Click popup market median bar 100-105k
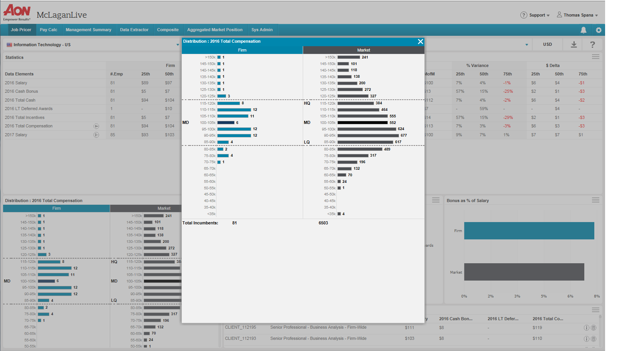This screenshot has width=644, height=351. coord(362,123)
